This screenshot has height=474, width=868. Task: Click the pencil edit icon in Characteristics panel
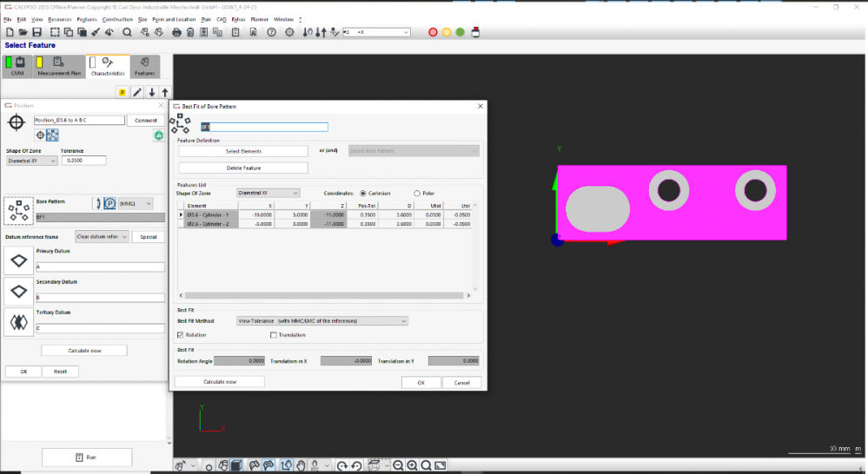[x=136, y=92]
